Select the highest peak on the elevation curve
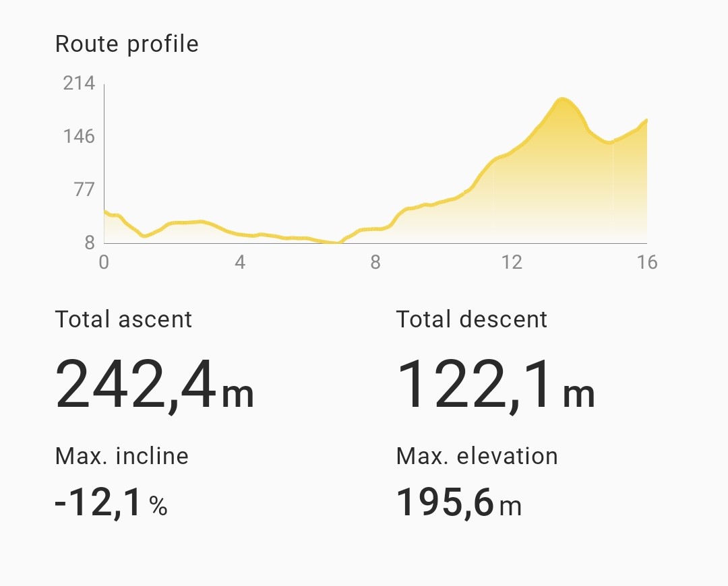 coord(562,100)
